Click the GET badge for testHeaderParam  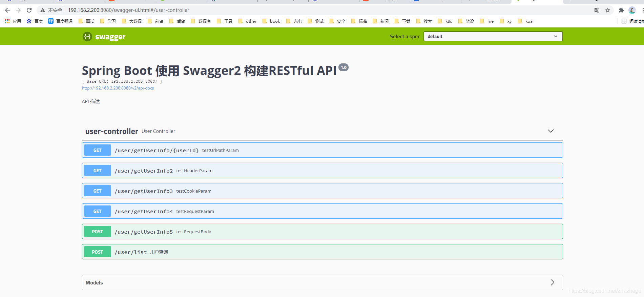click(x=98, y=171)
